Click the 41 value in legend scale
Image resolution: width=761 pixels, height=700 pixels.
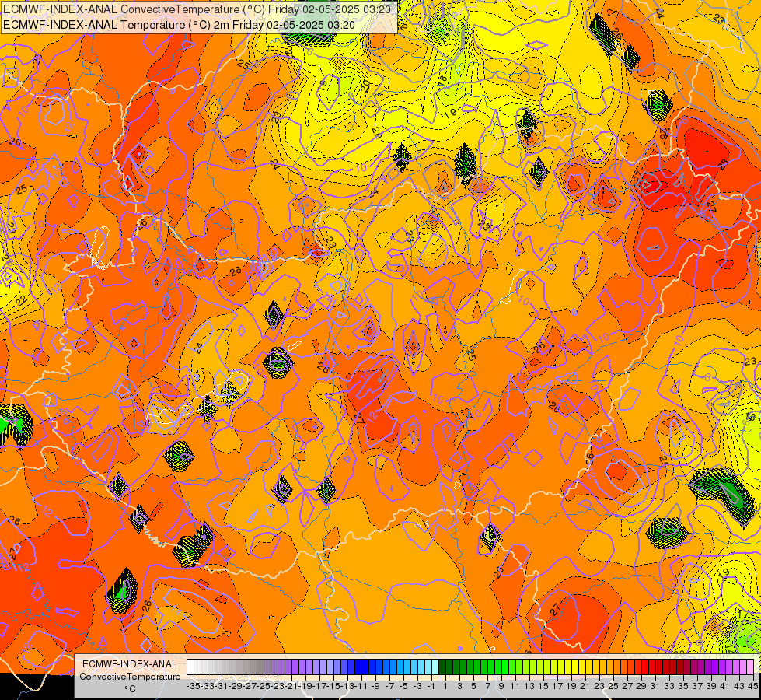[725, 687]
